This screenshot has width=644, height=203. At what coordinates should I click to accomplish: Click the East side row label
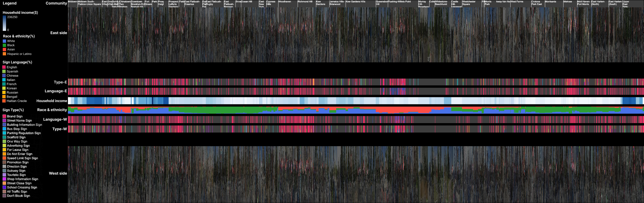[59, 33]
